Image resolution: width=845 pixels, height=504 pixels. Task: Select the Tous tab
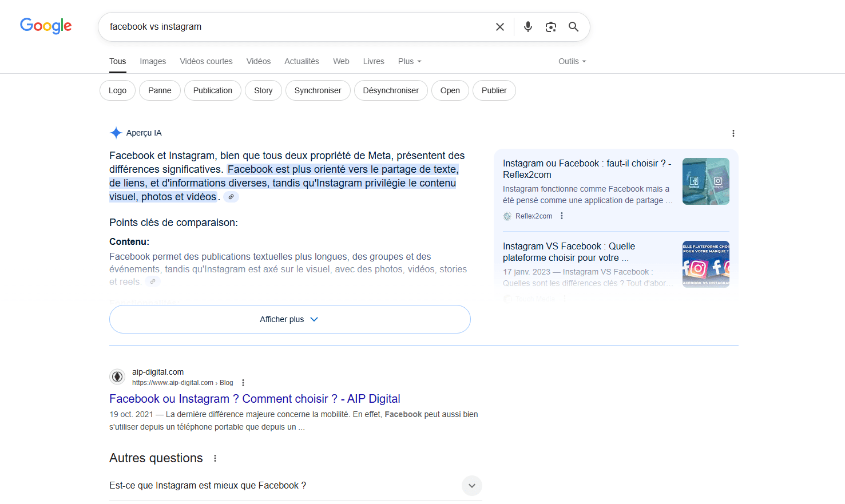(118, 61)
